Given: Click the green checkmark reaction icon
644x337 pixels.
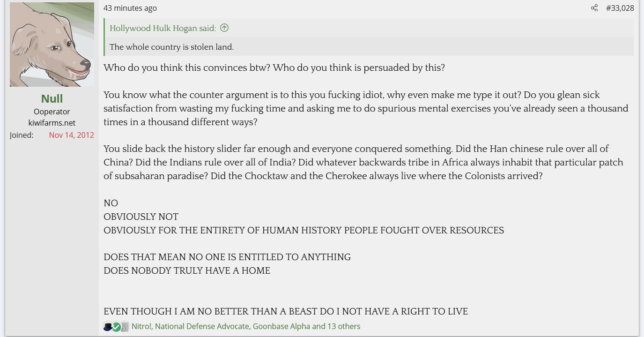Looking at the screenshot, I should coord(116,327).
